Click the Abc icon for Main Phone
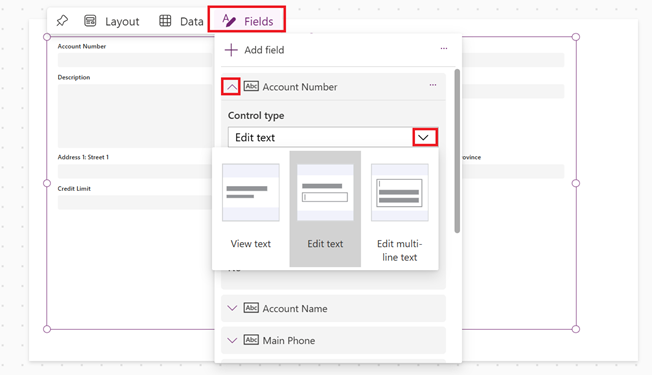This screenshot has height=375, width=652. (251, 340)
